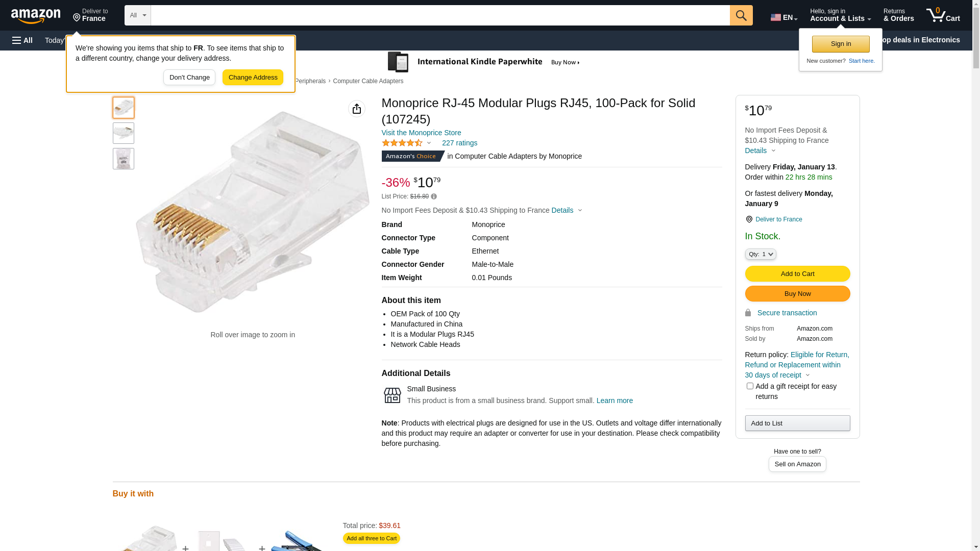Expand Add to List dropdown
The height and width of the screenshot is (551, 980).
[x=797, y=423]
